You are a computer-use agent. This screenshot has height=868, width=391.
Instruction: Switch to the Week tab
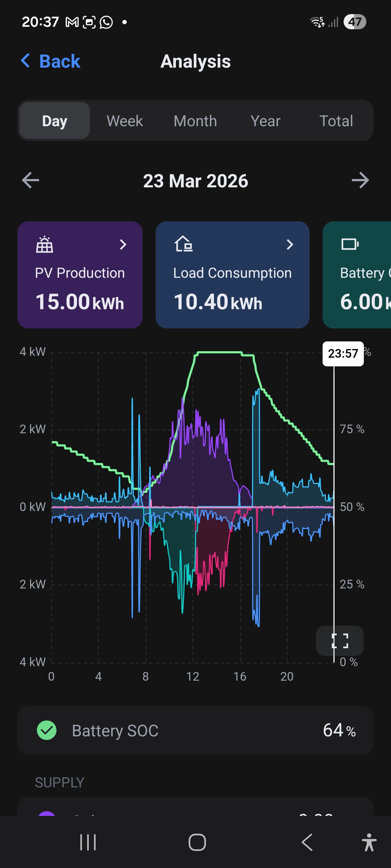[125, 121]
